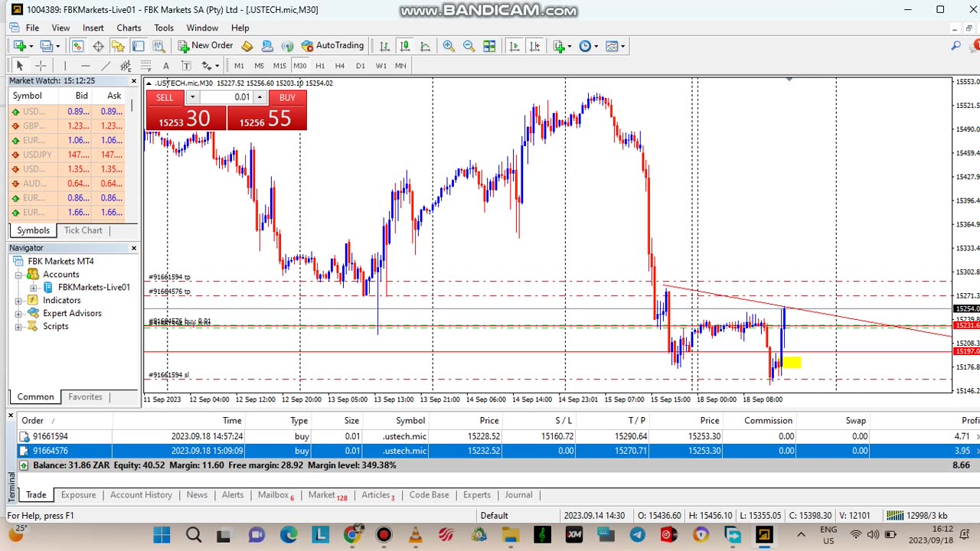Select the M30 timeframe button

point(300,66)
